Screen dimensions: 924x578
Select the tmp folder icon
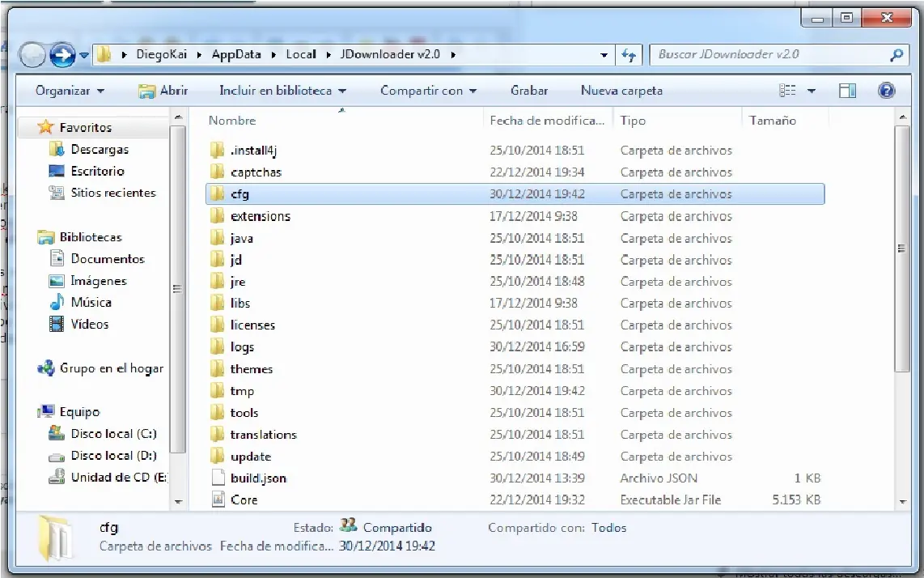click(x=218, y=391)
